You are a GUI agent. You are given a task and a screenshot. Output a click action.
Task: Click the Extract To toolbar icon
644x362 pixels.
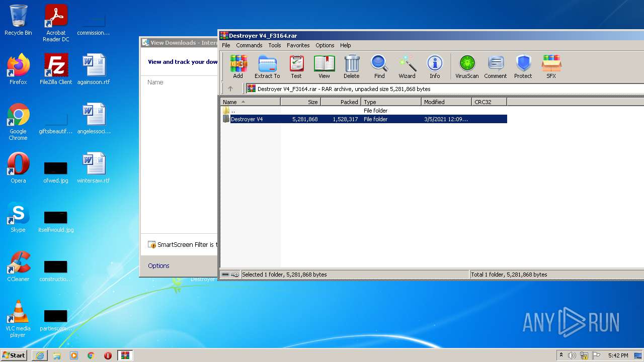click(x=267, y=67)
